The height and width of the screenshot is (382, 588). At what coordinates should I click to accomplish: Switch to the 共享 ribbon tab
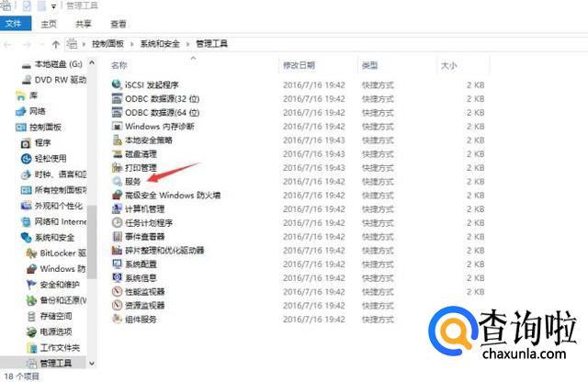(x=84, y=25)
